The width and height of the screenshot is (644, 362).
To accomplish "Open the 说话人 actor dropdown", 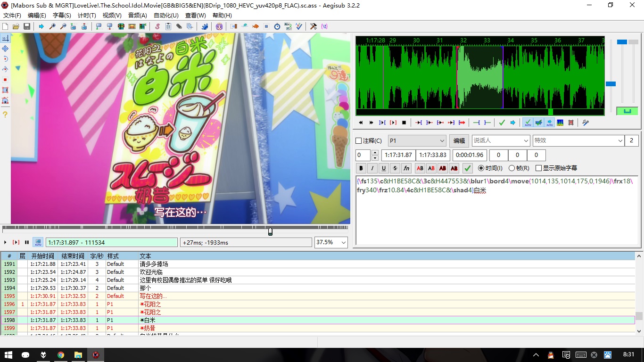I will (501, 140).
